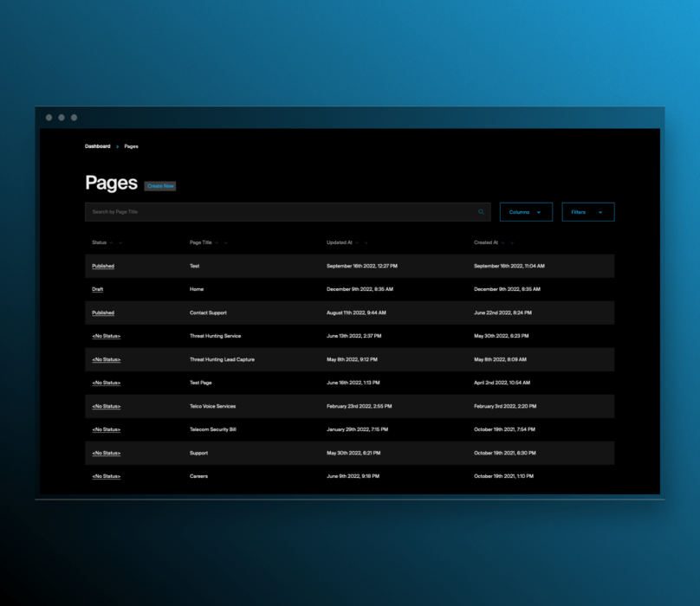Click the October 19th 2021, 1:10 PM cell
This screenshot has width=700, height=606.
click(x=503, y=477)
